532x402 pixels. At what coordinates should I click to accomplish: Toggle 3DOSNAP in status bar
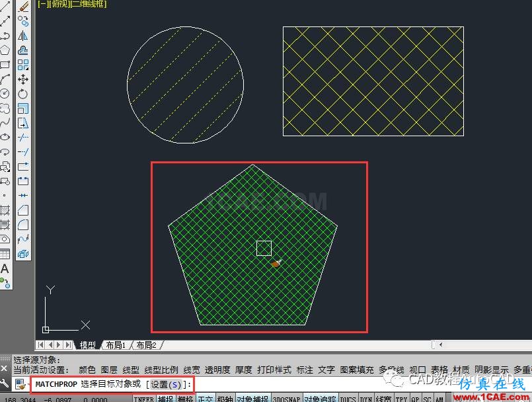pyautogui.click(x=287, y=399)
